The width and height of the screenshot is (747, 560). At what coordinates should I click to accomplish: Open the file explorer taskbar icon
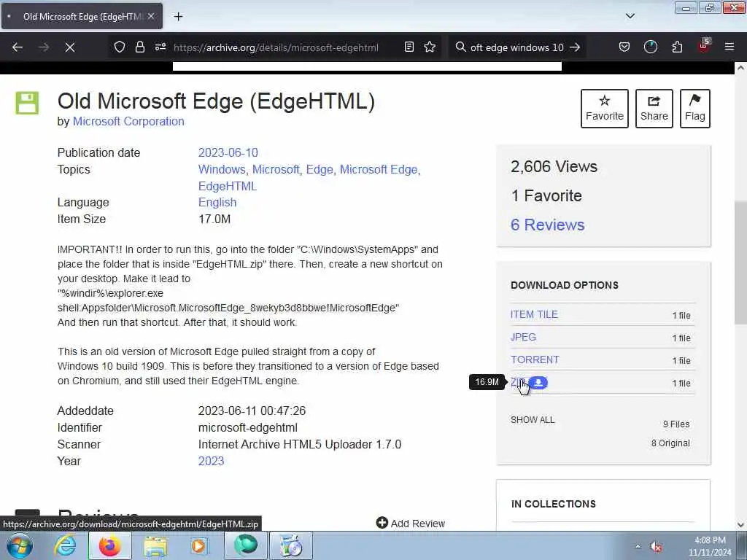[155, 545]
